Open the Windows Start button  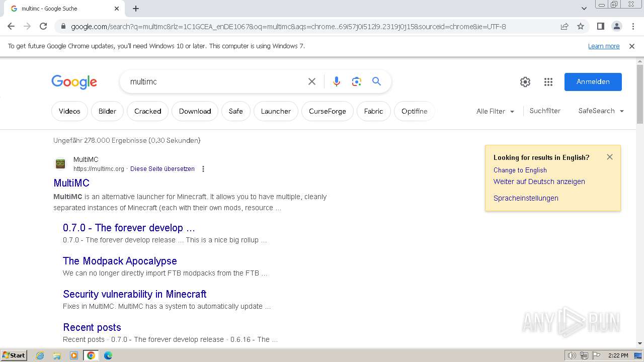14,355
